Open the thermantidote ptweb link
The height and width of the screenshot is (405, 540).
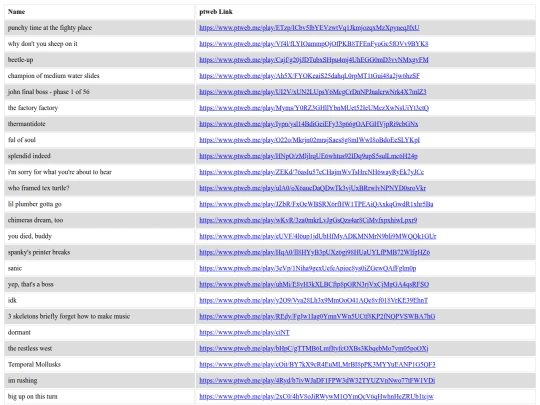click(309, 124)
